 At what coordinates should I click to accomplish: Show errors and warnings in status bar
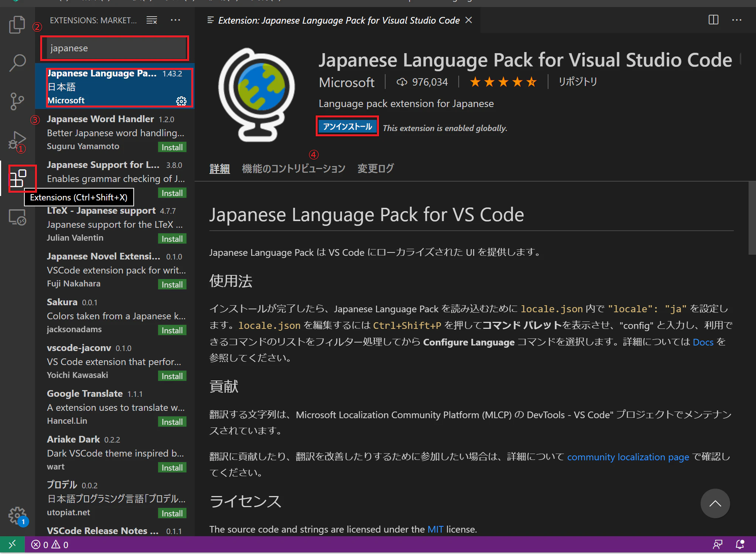point(50,545)
